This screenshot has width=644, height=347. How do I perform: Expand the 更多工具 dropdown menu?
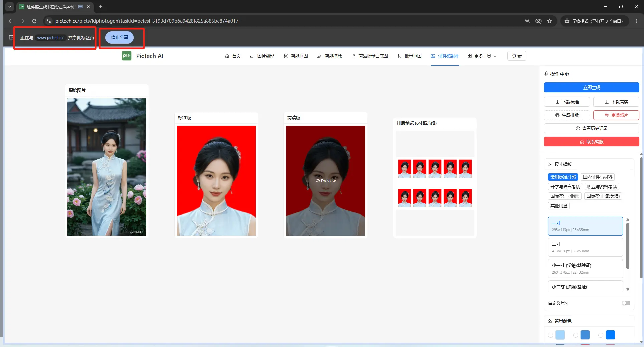point(482,56)
